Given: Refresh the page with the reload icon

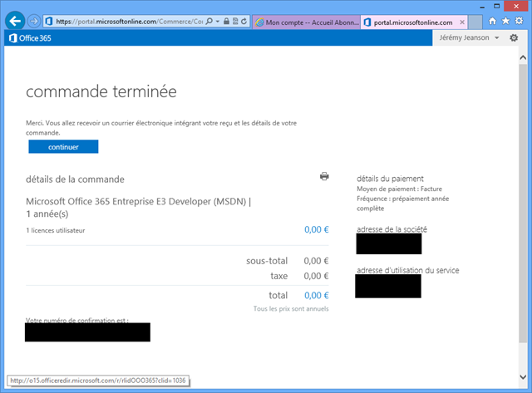Looking at the screenshot, I should pyautogui.click(x=244, y=22).
